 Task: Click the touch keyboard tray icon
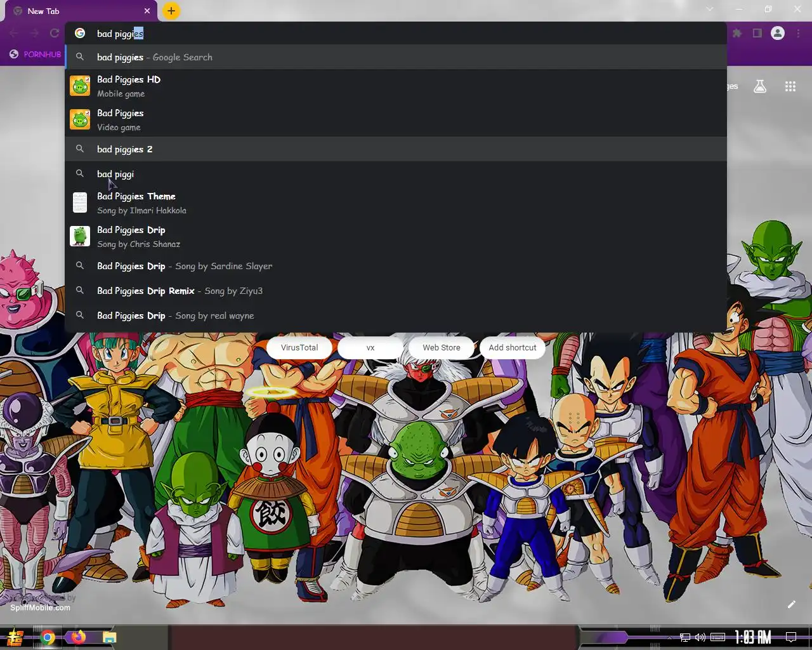click(718, 637)
